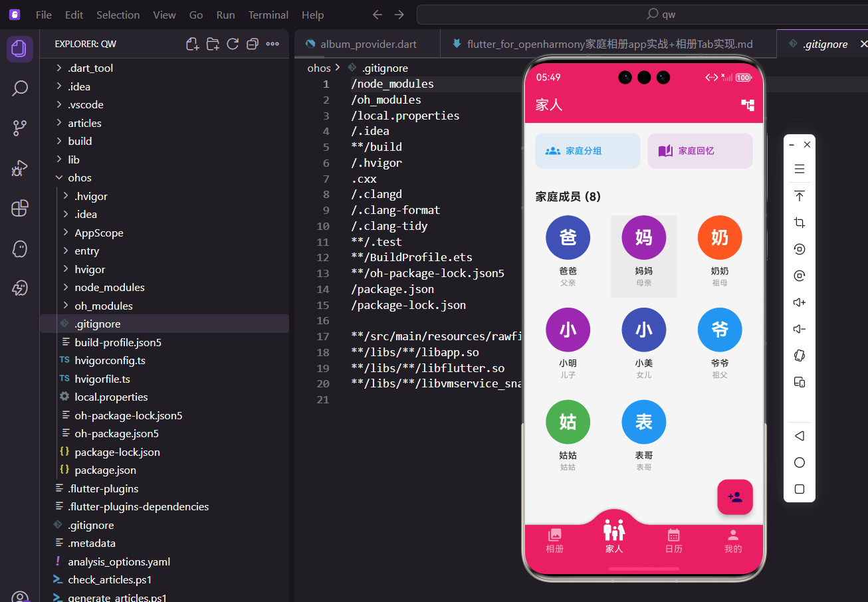Open the Run and Debug view

click(20, 168)
